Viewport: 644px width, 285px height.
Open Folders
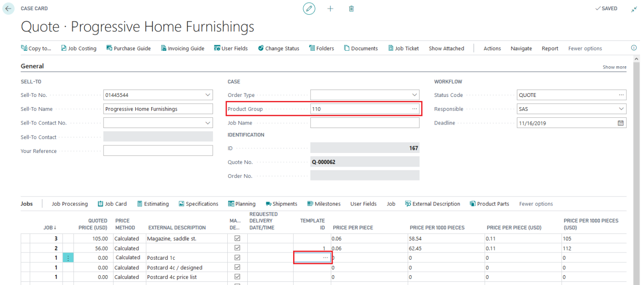point(322,48)
